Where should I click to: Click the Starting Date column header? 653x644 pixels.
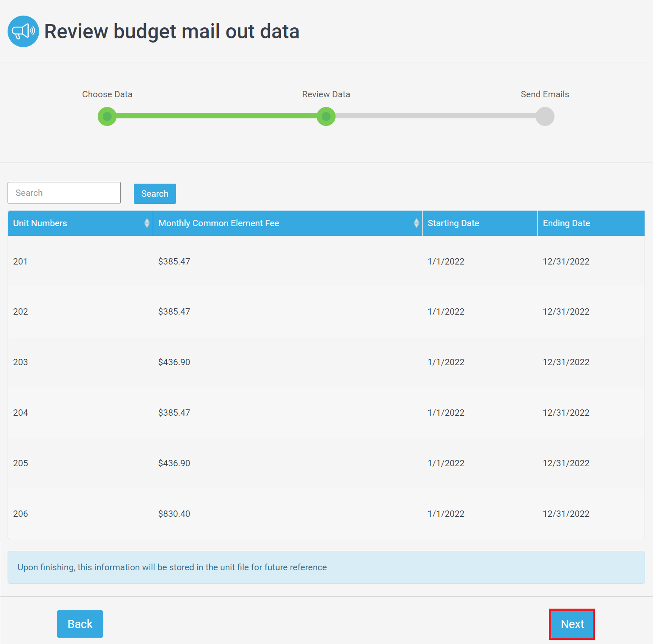[480, 223]
